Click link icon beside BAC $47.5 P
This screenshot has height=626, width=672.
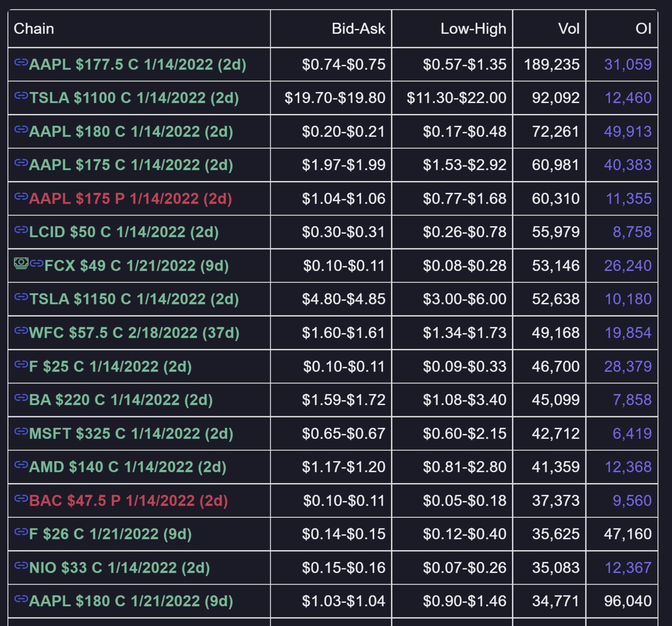[21, 498]
